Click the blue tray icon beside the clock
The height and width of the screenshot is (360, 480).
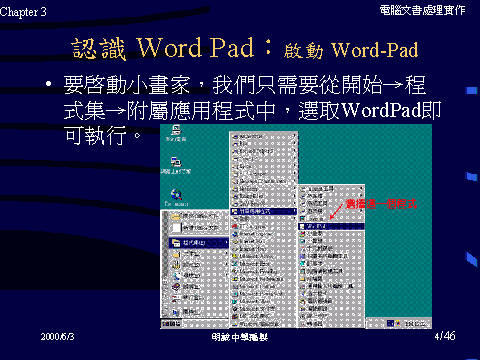point(390,323)
